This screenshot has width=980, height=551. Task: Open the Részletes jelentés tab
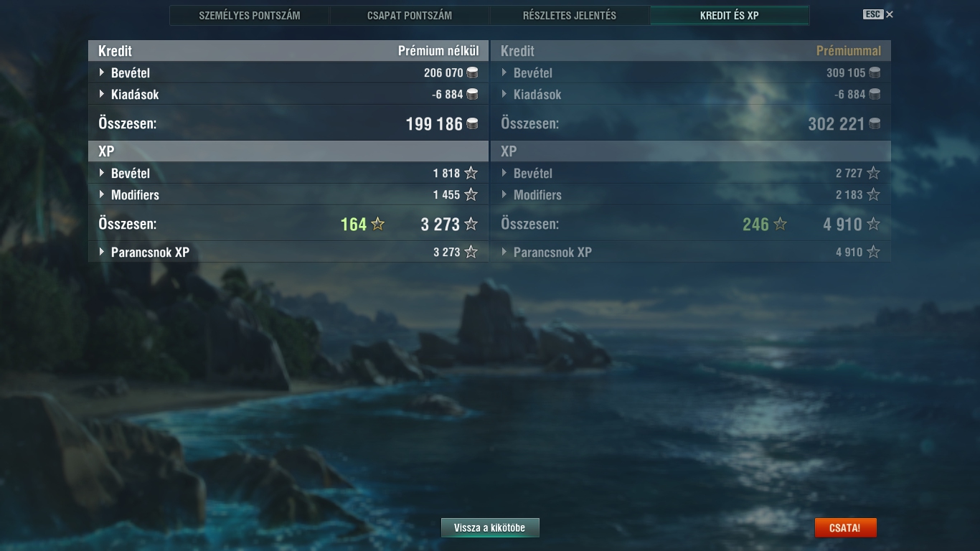click(x=570, y=15)
